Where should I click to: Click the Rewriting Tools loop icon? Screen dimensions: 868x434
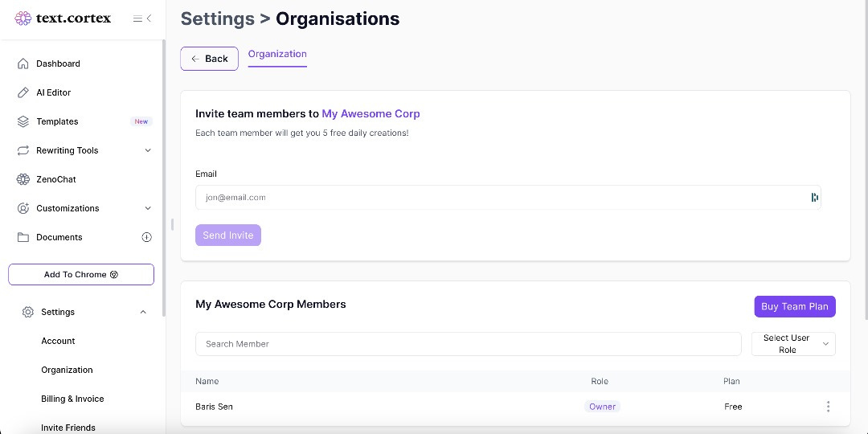pos(23,150)
